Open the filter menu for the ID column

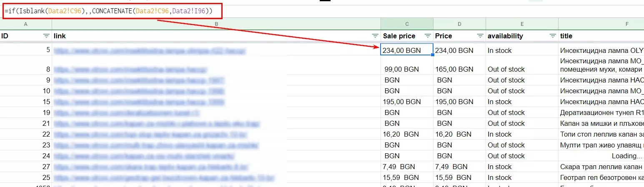point(46,36)
